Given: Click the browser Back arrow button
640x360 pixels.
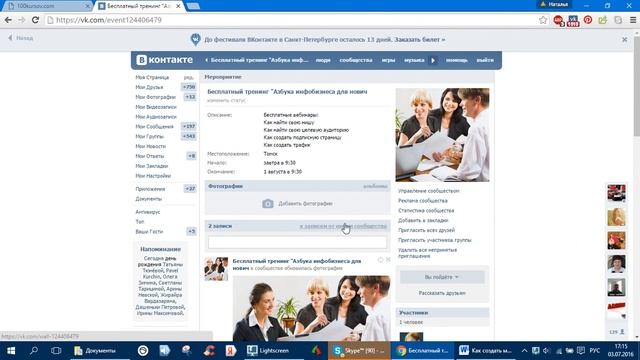Looking at the screenshot, I should (x=8, y=20).
